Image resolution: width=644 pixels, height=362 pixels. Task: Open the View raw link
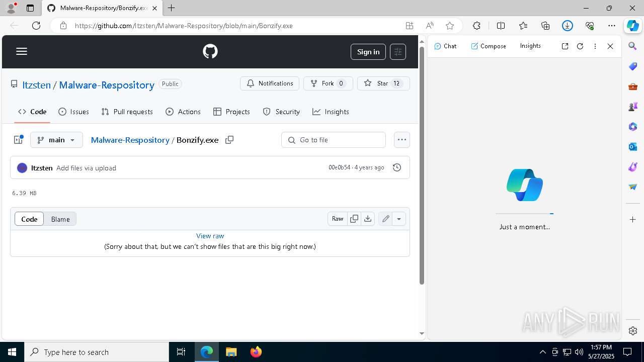pos(210,236)
